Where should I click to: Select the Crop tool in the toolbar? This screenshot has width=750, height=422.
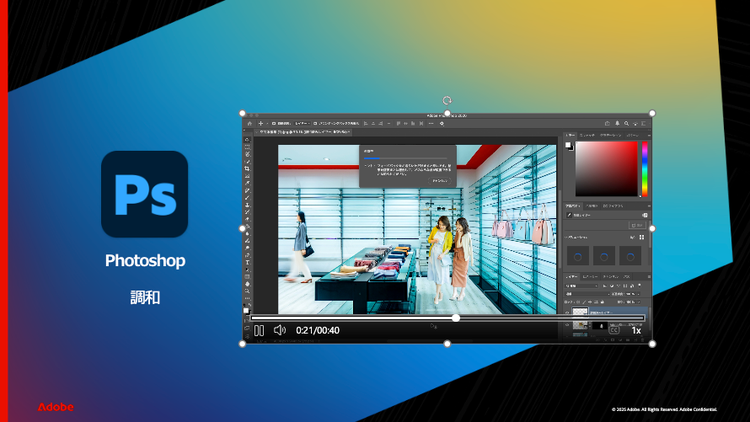tap(248, 169)
